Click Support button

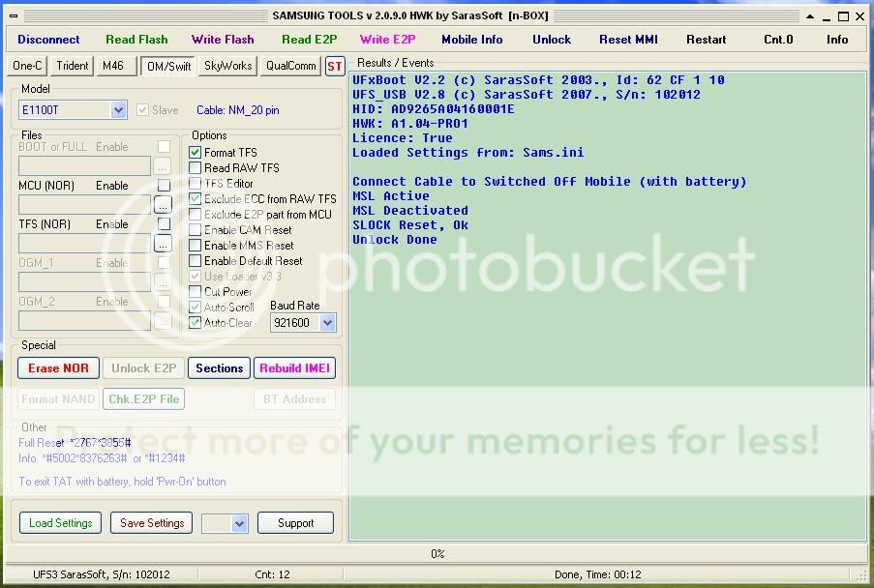(295, 523)
